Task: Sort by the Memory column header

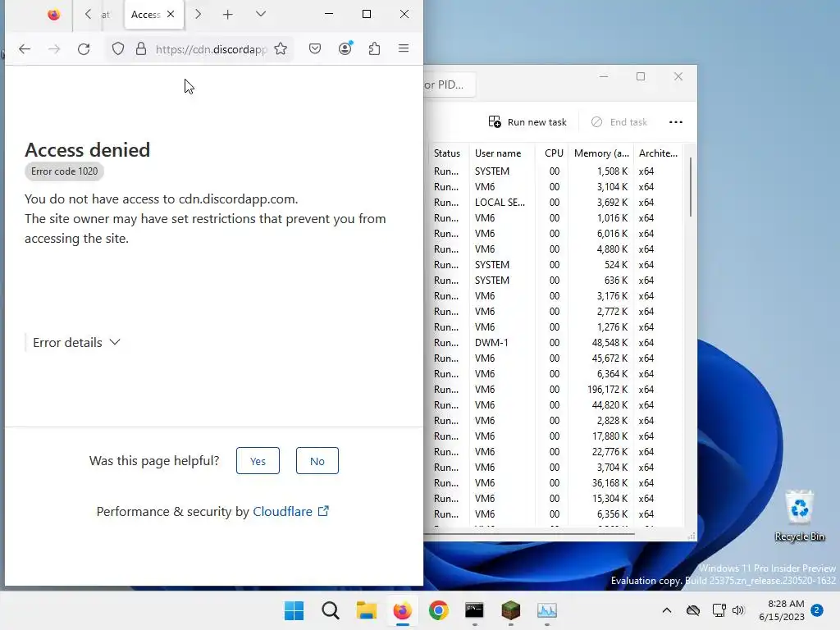Action: (x=601, y=153)
